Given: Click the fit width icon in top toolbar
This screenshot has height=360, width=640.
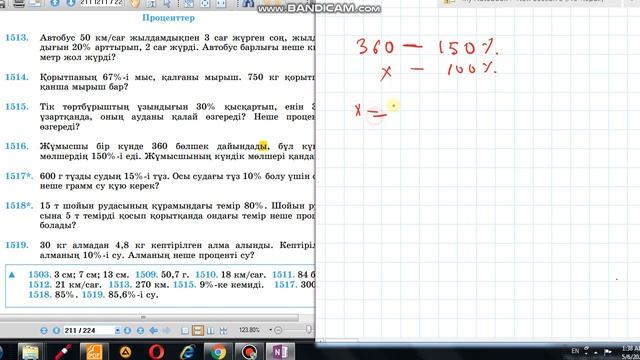Looking at the screenshot, I should pos(221,4).
